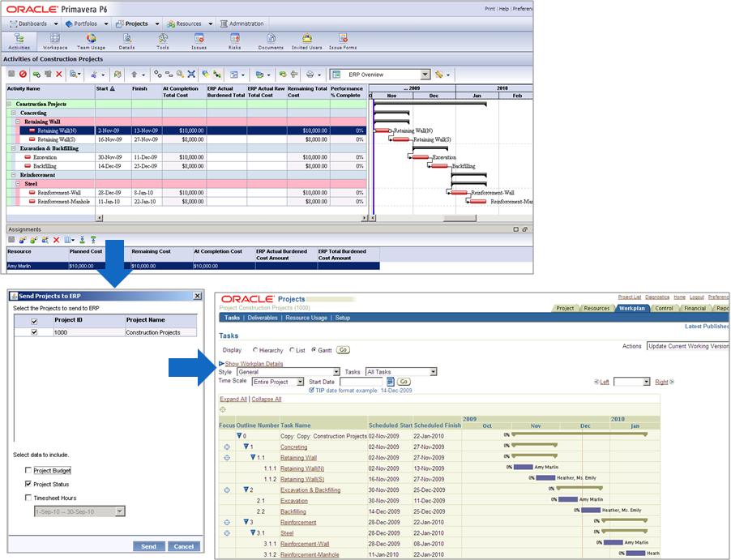The width and height of the screenshot is (731, 560).
Task: Open the All Tasks dropdown
Action: tap(434, 372)
